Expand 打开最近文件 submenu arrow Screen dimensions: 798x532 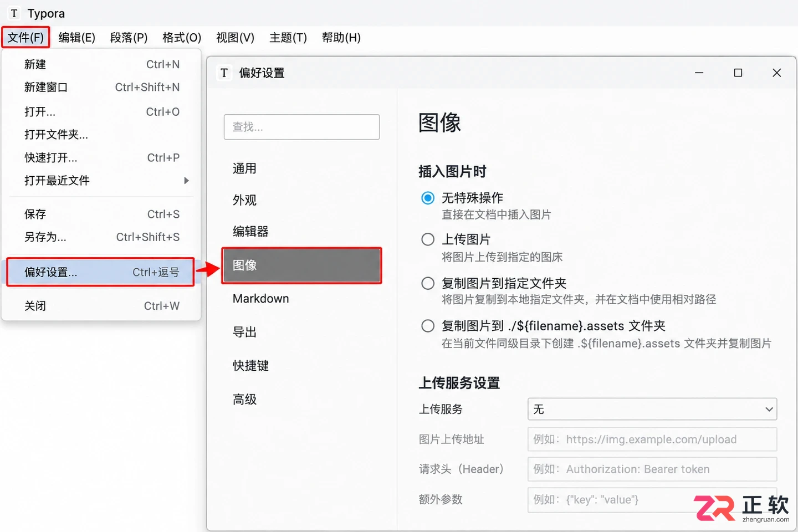tap(187, 180)
